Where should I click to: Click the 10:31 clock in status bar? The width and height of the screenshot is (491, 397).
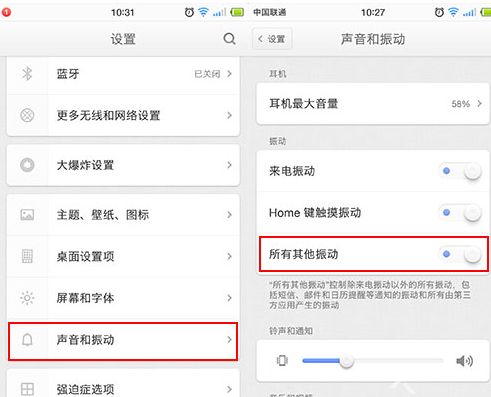[123, 13]
